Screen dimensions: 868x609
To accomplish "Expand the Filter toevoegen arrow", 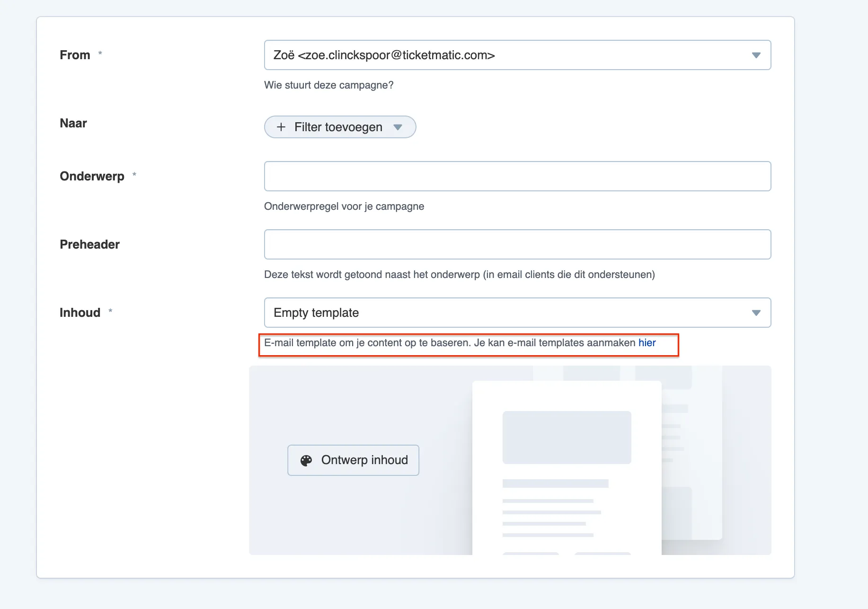I will [398, 127].
